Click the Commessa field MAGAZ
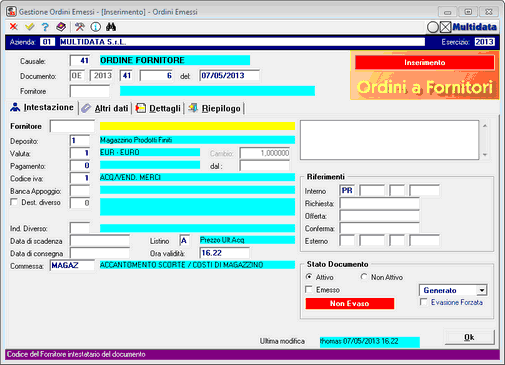Image resolution: width=505 pixels, height=365 pixels. click(72, 265)
